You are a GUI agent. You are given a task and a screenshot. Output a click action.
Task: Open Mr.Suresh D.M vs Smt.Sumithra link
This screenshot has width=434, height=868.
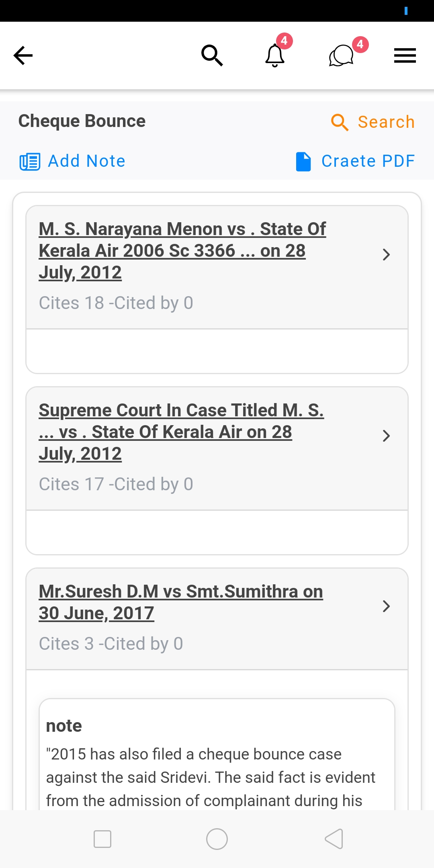tap(180, 602)
